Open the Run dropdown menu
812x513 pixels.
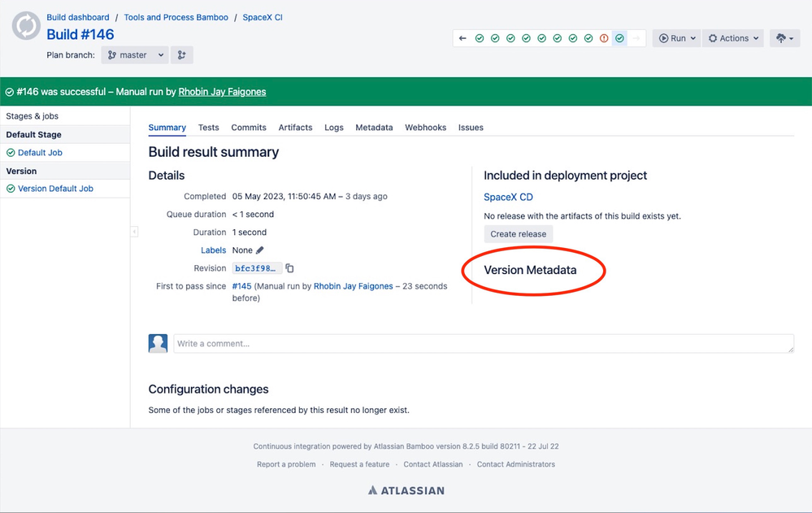point(677,38)
